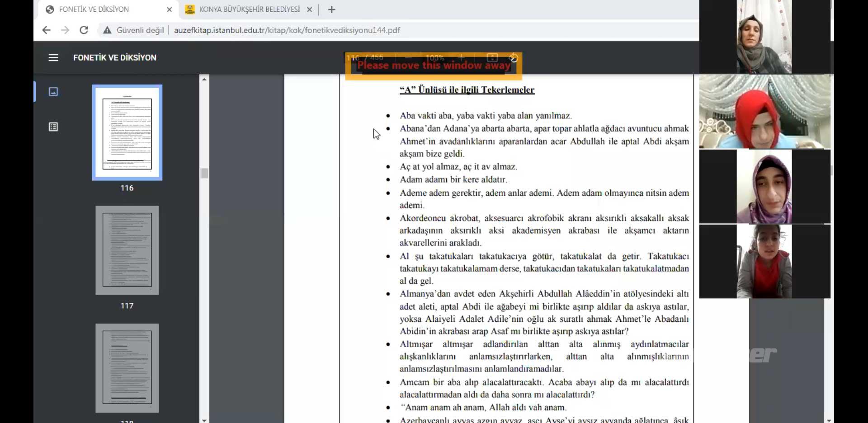Open a new browser tab
This screenshot has width=868, height=423.
tap(331, 9)
